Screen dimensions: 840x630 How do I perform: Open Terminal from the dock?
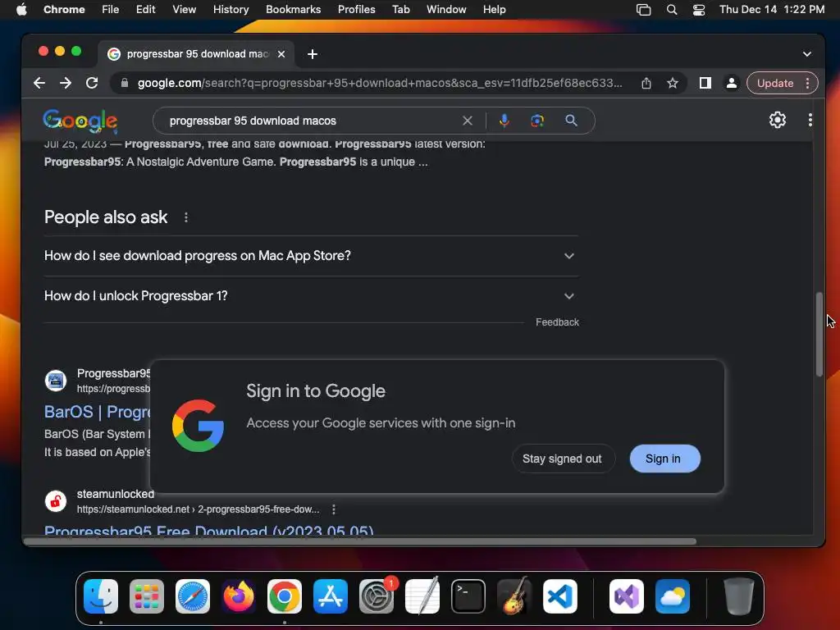(x=468, y=596)
